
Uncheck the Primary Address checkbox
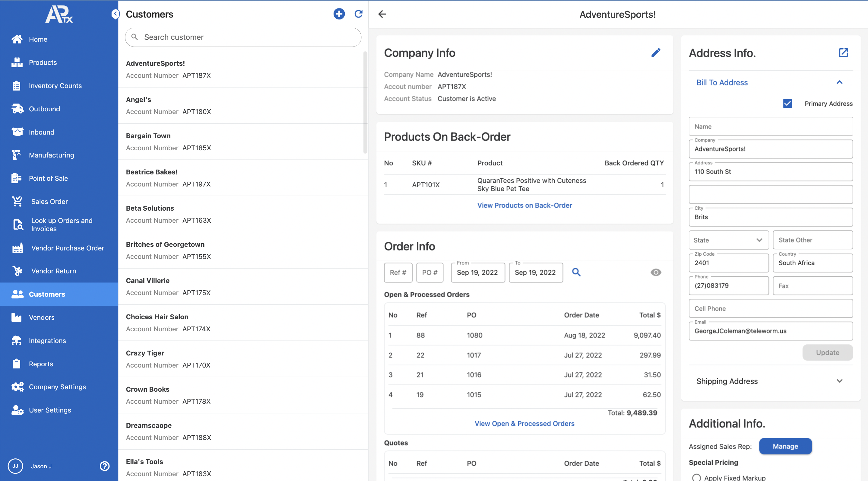click(x=787, y=104)
